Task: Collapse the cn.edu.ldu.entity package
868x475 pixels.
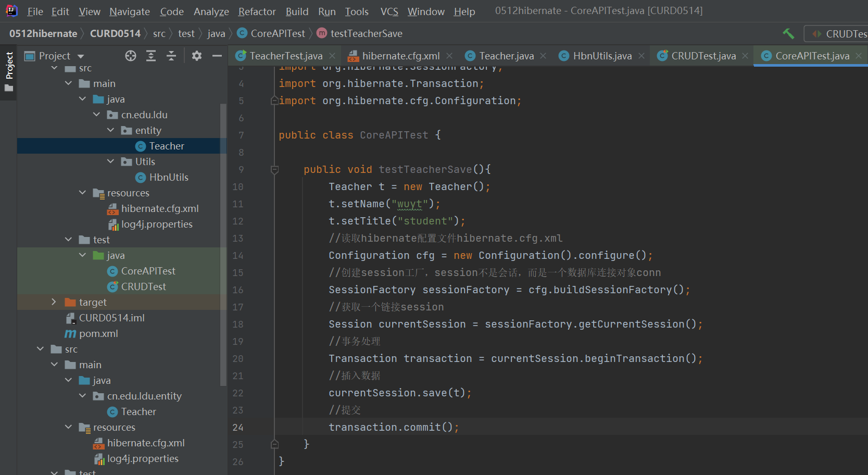Action: (x=82, y=396)
